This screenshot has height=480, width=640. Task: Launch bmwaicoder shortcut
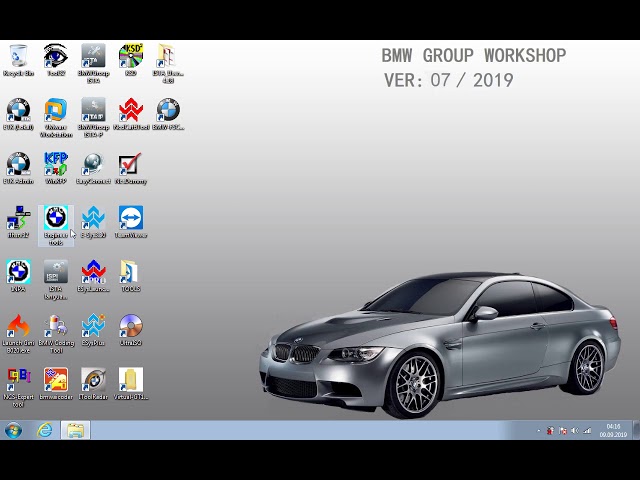(56, 384)
